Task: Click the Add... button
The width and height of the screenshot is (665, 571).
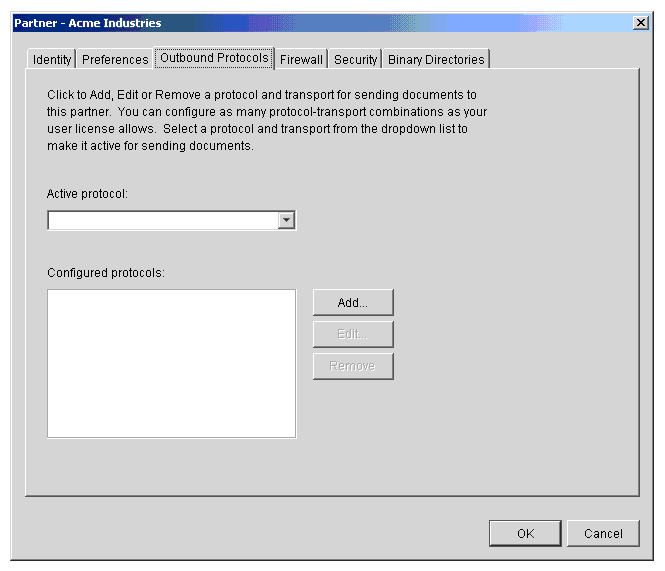Action: [x=353, y=302]
